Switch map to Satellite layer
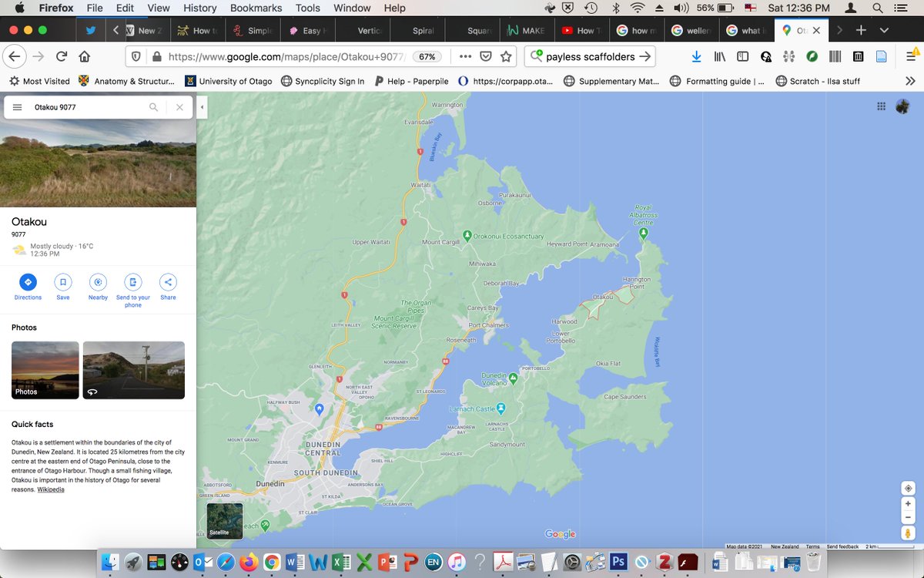 pyautogui.click(x=225, y=521)
